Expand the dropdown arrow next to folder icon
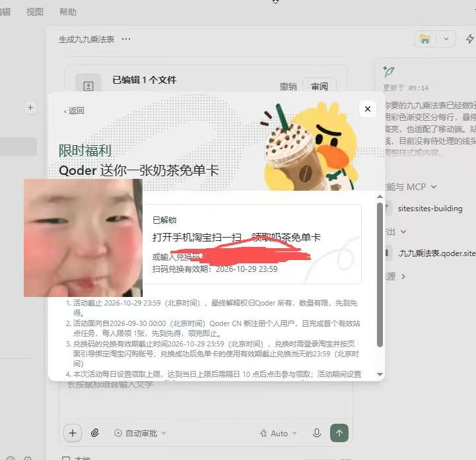Screen dimensions: 476x460 [446, 39]
